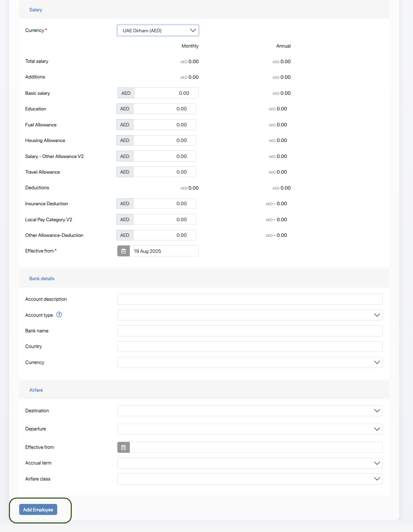Click the Add Employee button

[38, 510]
